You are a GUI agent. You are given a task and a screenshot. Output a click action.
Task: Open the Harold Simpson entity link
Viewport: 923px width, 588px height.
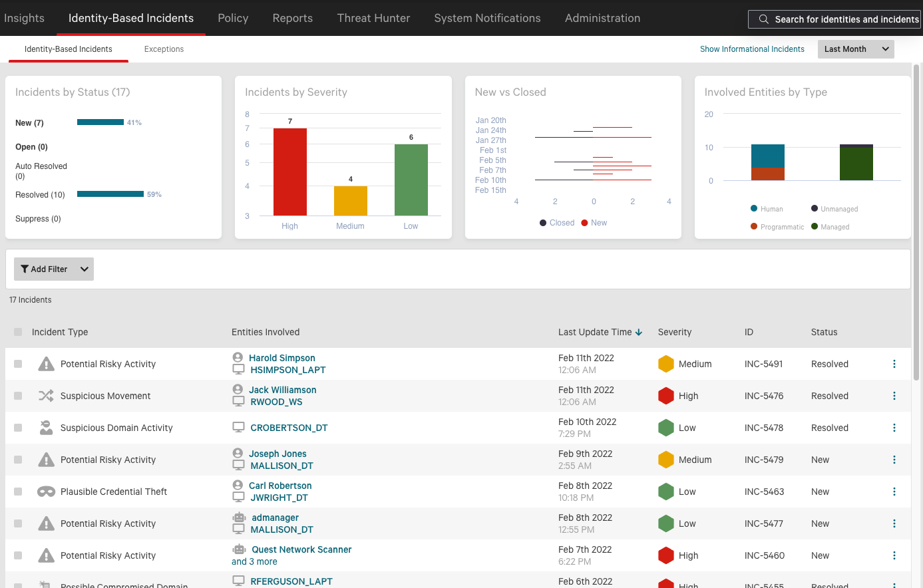(281, 358)
